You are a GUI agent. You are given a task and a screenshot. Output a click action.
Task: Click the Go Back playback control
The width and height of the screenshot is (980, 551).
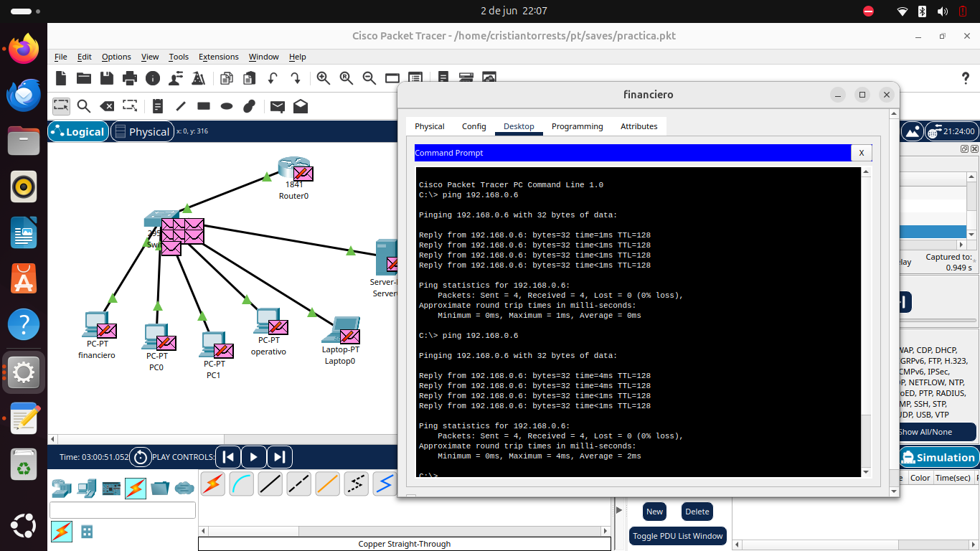tap(228, 456)
